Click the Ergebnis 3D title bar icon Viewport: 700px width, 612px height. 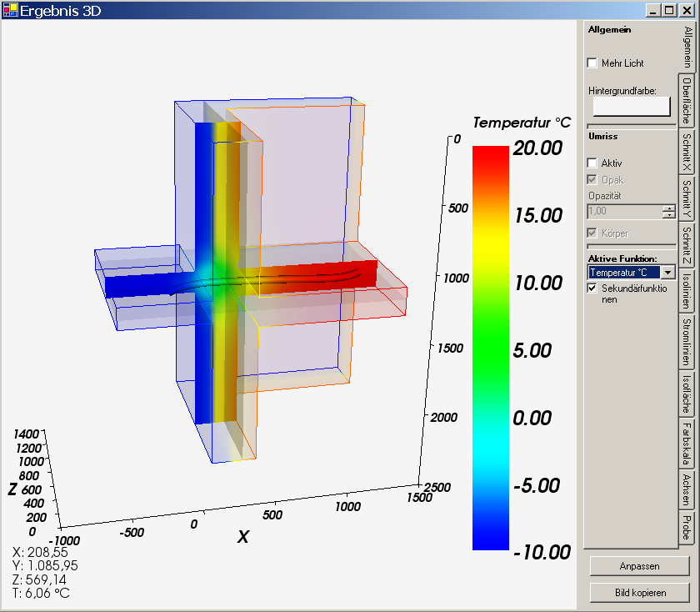click(x=9, y=9)
